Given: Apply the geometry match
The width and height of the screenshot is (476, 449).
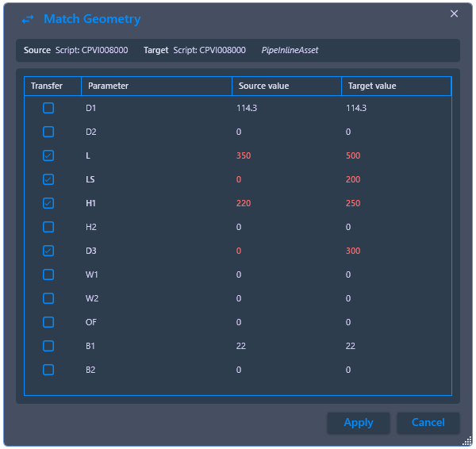Looking at the screenshot, I should click(359, 423).
